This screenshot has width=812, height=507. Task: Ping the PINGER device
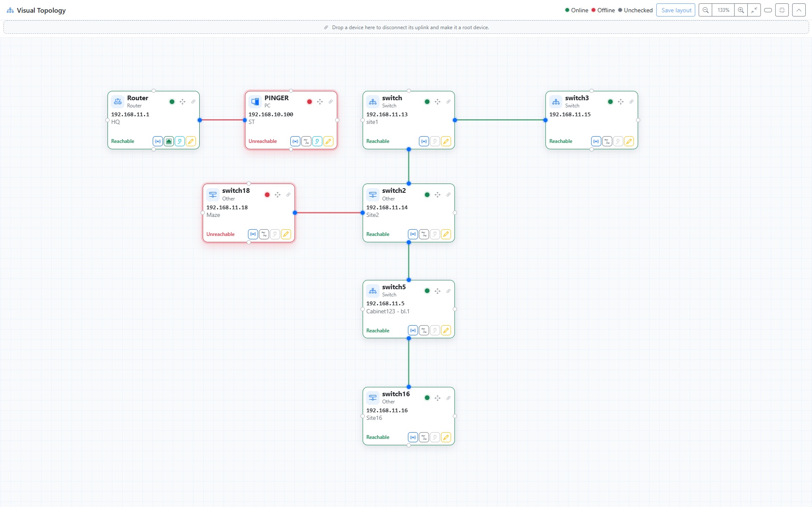pyautogui.click(x=295, y=141)
